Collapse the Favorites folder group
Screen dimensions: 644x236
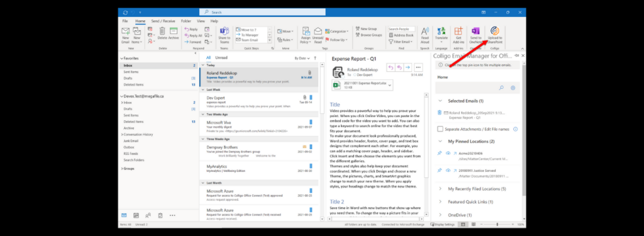pyautogui.click(x=121, y=59)
